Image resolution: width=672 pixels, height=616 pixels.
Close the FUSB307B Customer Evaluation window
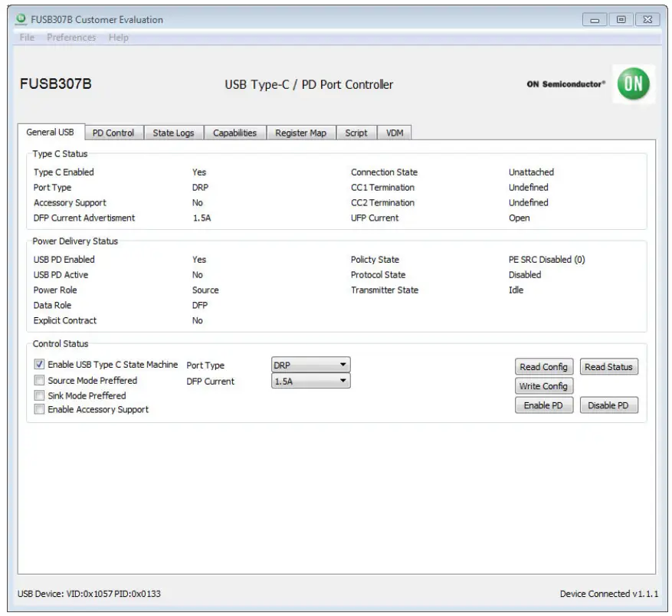coord(647,20)
